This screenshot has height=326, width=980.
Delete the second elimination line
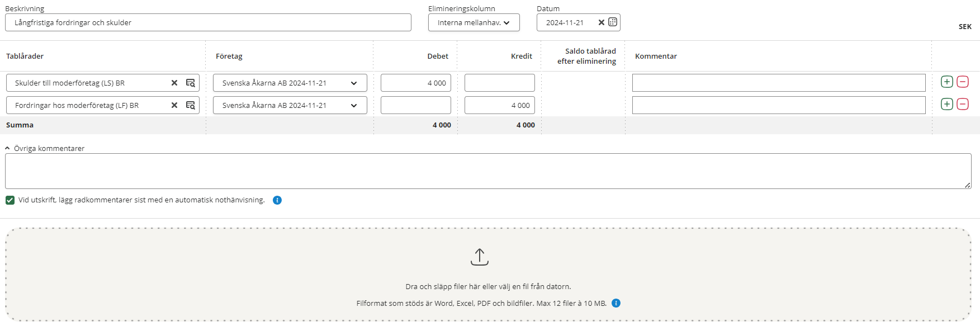point(963,104)
